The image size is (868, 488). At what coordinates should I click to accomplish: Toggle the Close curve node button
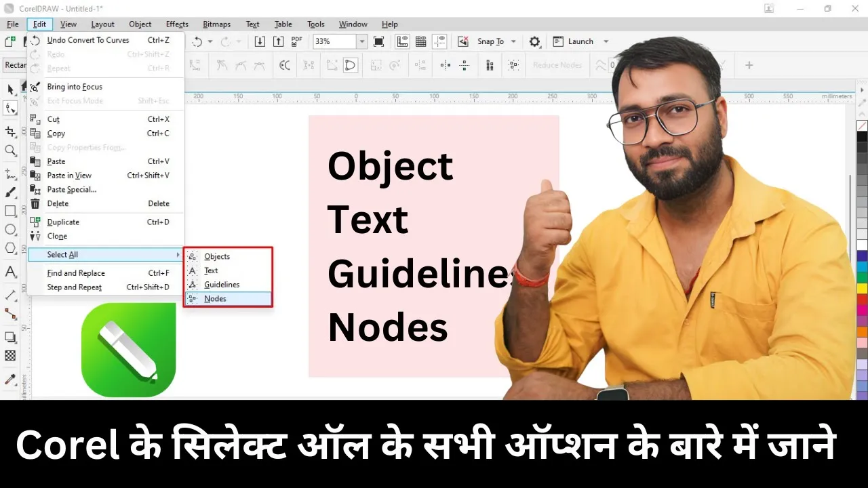point(351,65)
